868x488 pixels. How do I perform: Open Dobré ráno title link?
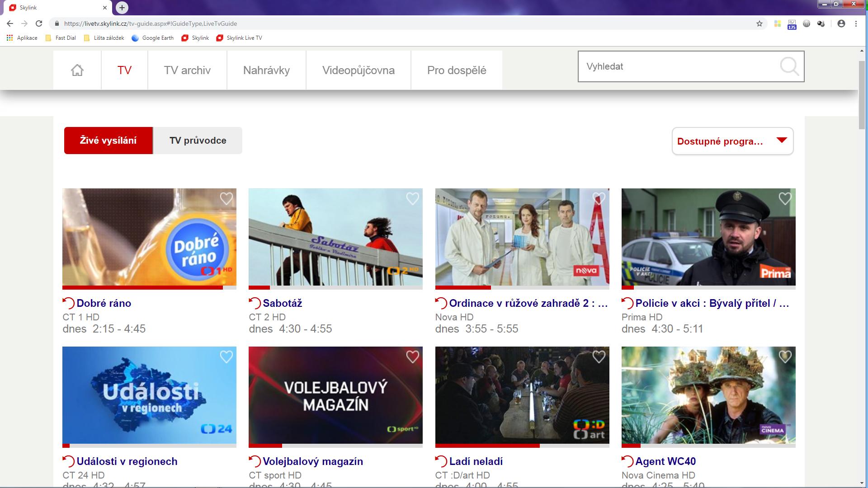tap(104, 303)
